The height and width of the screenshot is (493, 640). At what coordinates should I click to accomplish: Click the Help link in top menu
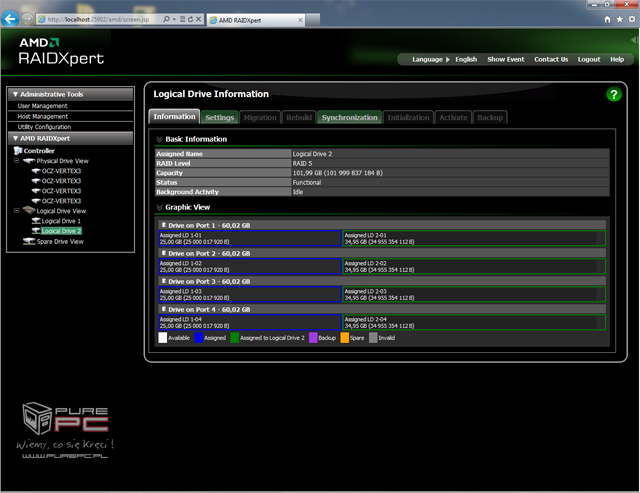click(x=617, y=60)
